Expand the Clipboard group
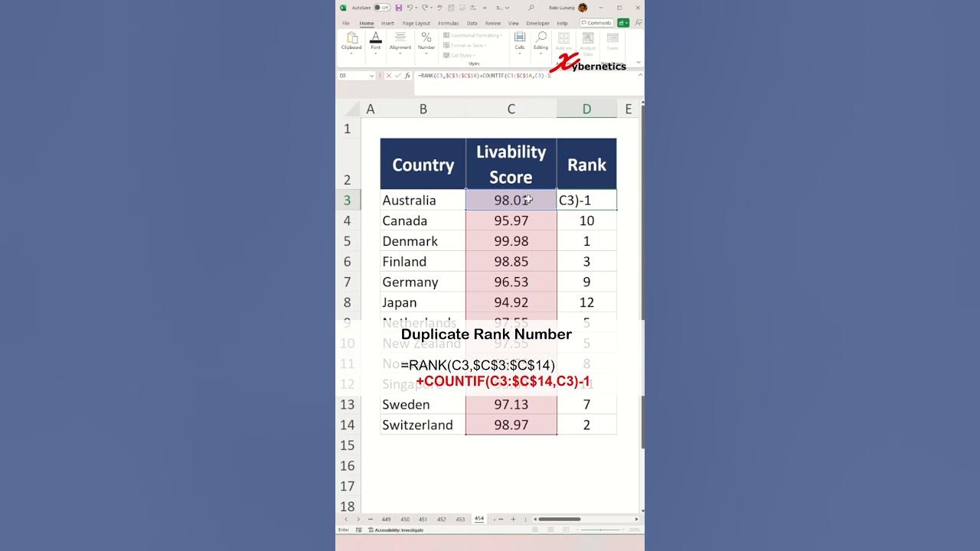Screen dimensions: 980x551 351,43
